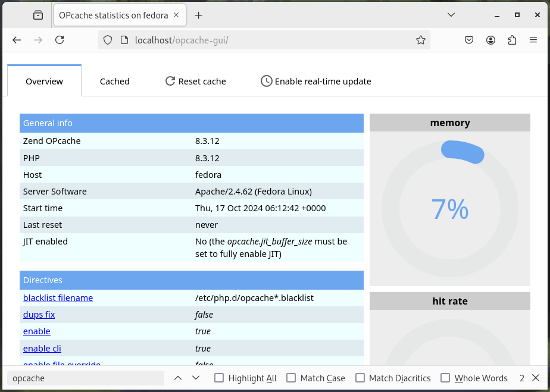This screenshot has height=392, width=550.
Task: Open the Firefox hamburger application menu
Action: [533, 40]
